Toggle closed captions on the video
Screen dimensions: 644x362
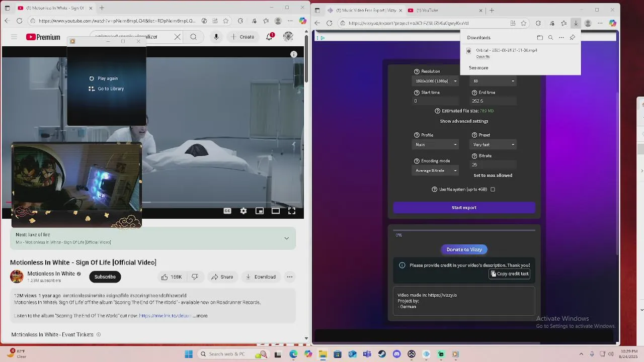pos(227,211)
